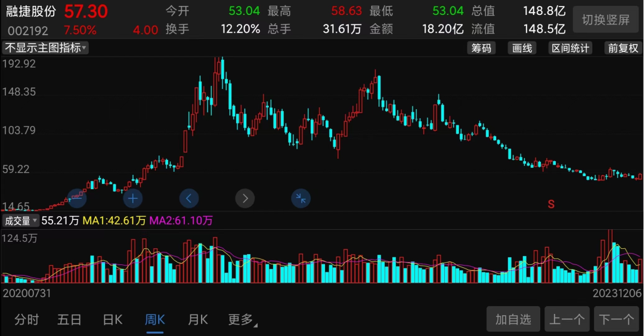The image size is (644, 336).
Task: Shift chart left with left arrow circle
Action: point(189,199)
